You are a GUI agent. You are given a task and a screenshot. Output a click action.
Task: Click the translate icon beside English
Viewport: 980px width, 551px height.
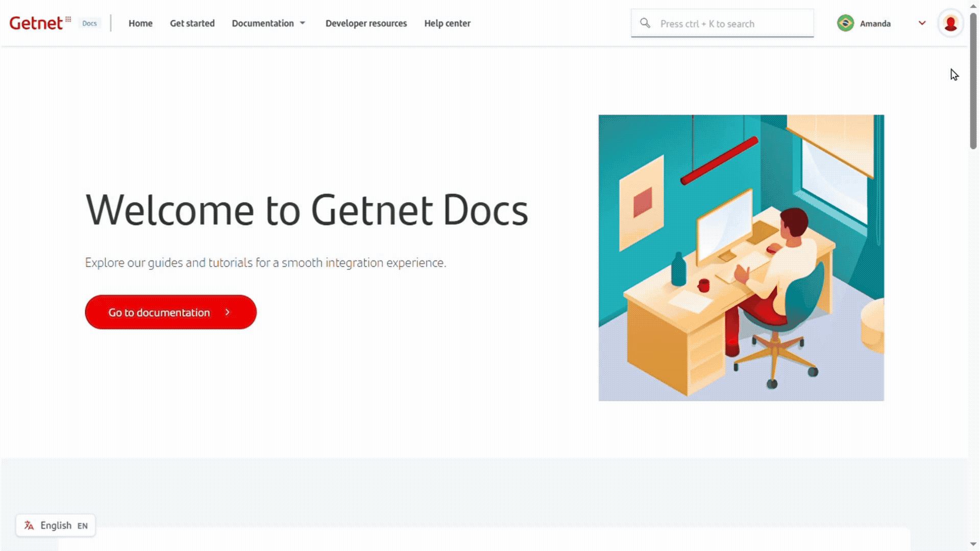29,525
